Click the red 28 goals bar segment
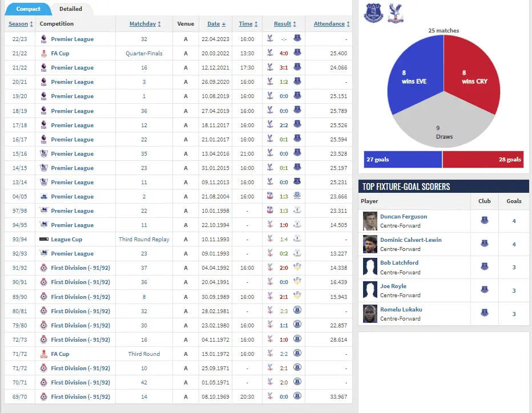532x413 pixels. tap(483, 159)
